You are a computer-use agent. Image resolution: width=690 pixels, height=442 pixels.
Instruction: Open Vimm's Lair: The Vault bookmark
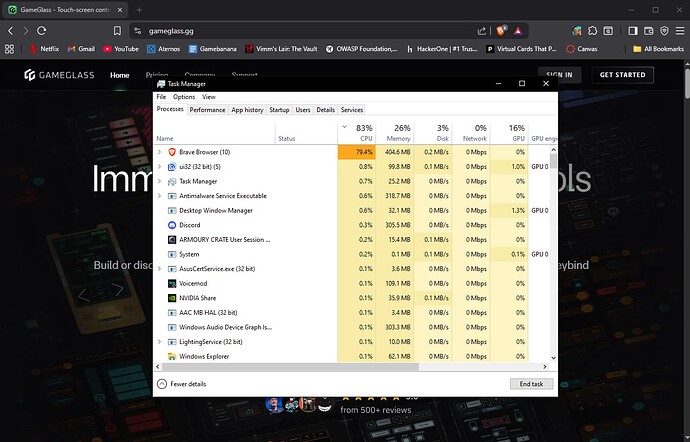click(x=281, y=49)
